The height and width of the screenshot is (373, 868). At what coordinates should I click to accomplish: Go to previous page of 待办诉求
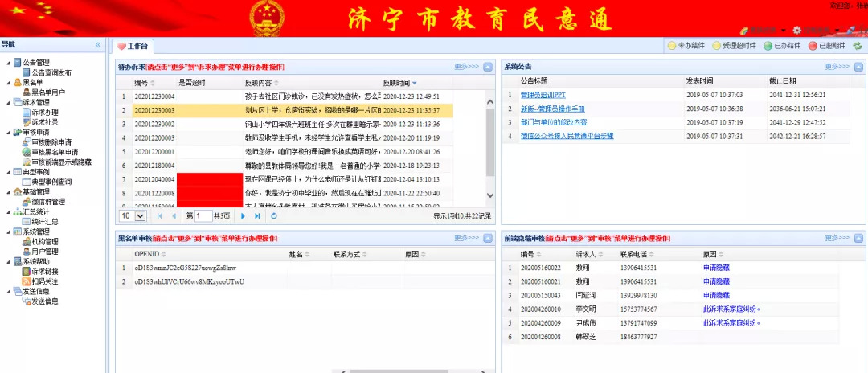(x=174, y=215)
